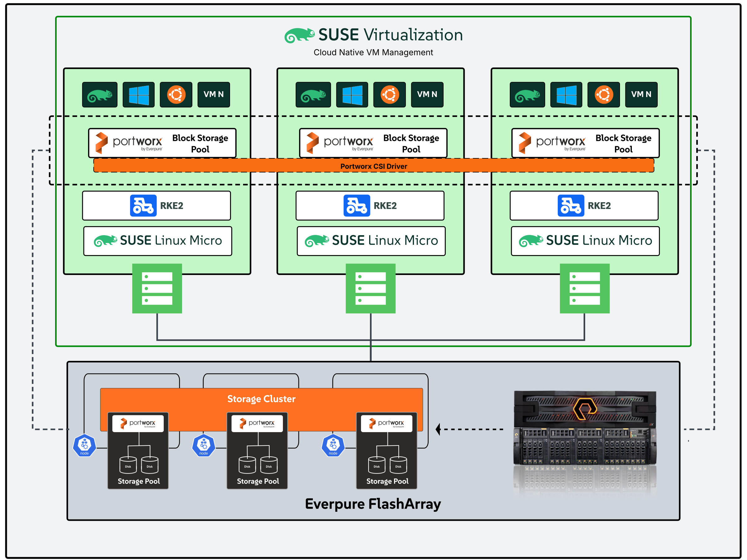Click the 'RKE2' text in left host
Screen dimensions: 747x560
point(171,206)
